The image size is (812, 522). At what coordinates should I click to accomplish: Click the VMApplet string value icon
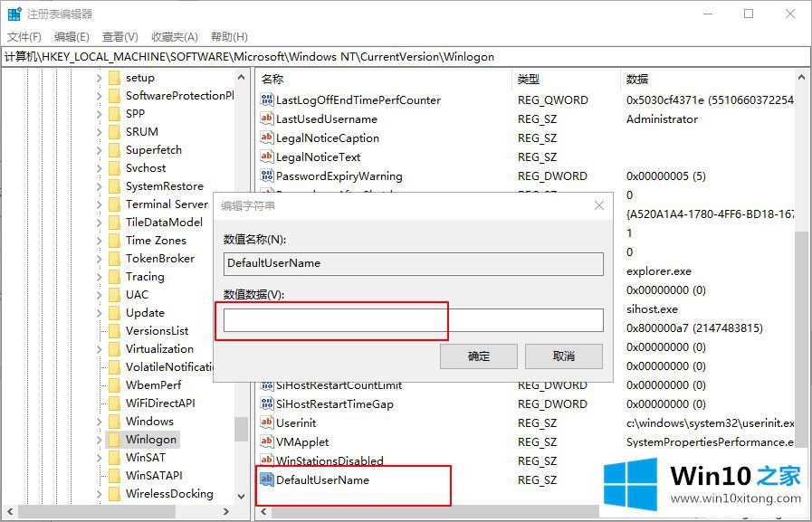tap(267, 441)
